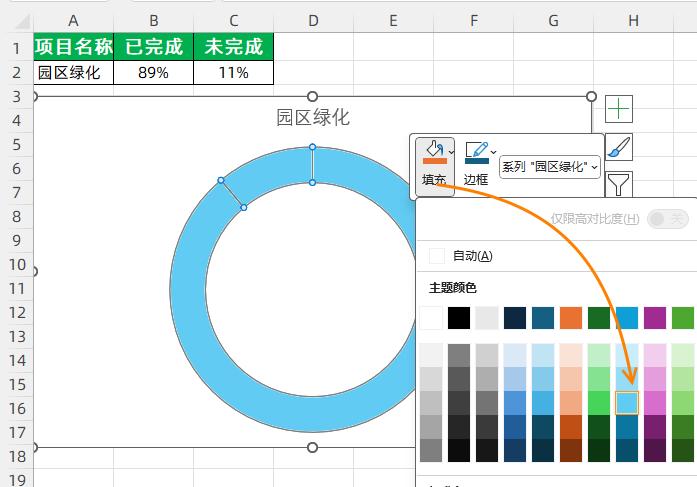Choose the highlighted light blue swatch
The width and height of the screenshot is (697, 487).
[627, 402]
